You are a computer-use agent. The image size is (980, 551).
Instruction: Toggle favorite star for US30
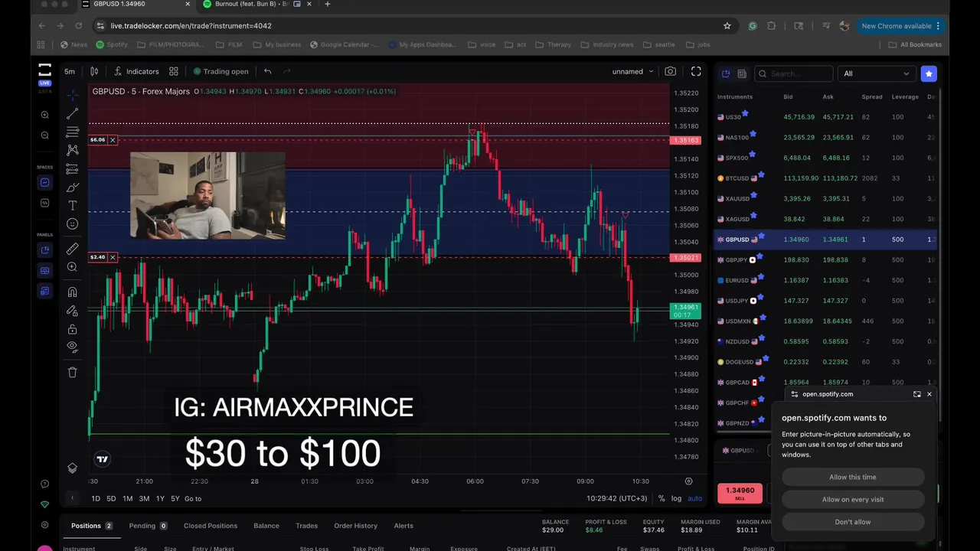coord(745,114)
